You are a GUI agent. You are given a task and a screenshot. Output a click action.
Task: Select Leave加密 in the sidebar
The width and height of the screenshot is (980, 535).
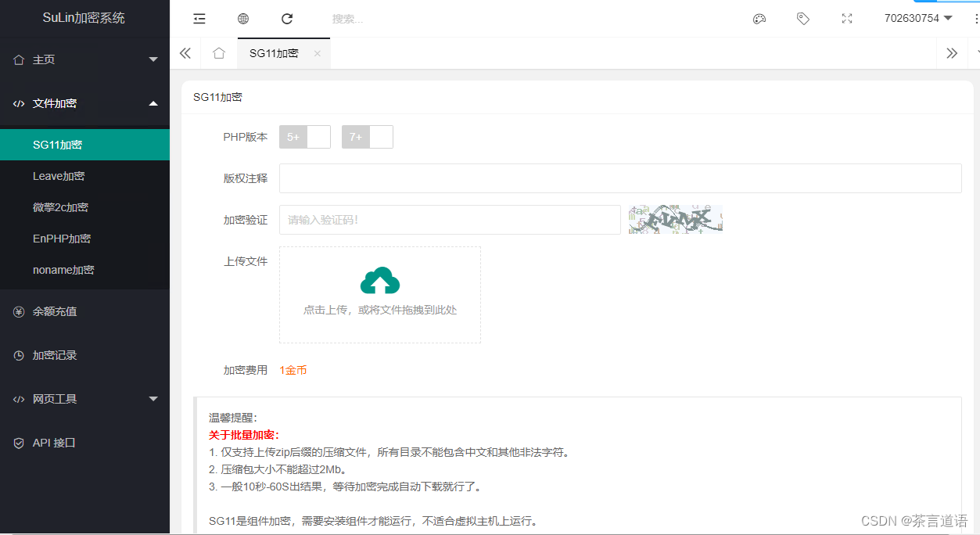pos(84,176)
